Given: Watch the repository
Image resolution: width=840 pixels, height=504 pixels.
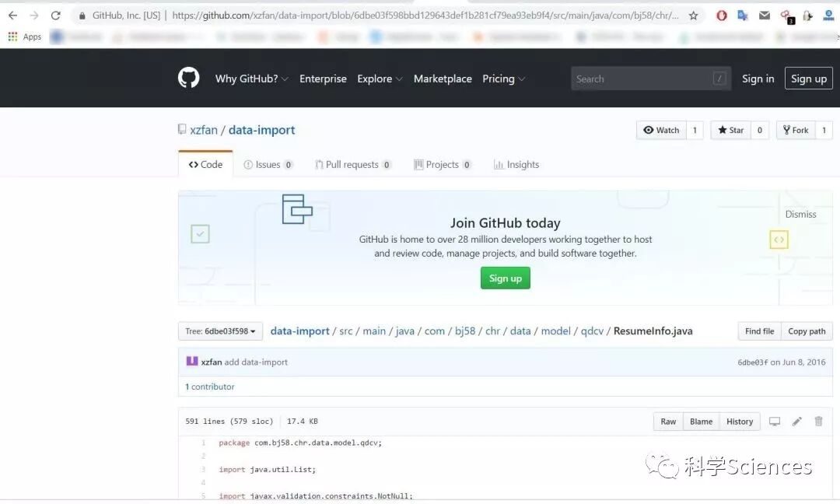Looking at the screenshot, I should tap(661, 130).
